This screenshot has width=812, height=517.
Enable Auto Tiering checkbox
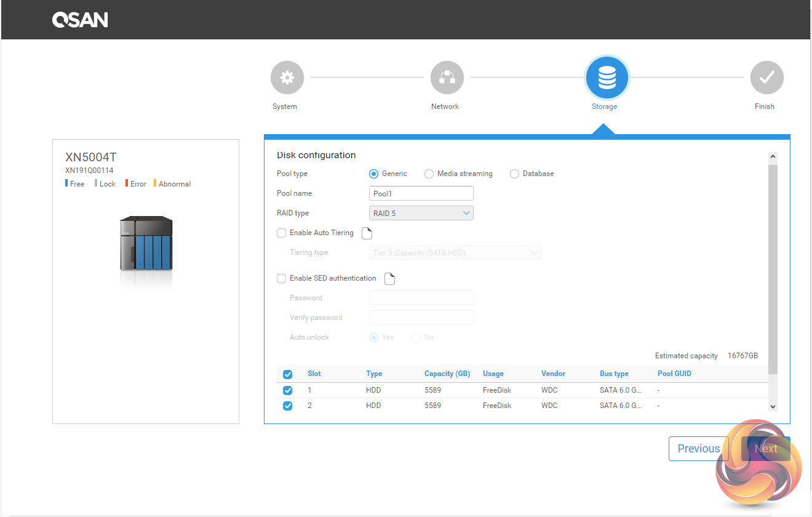[282, 233]
